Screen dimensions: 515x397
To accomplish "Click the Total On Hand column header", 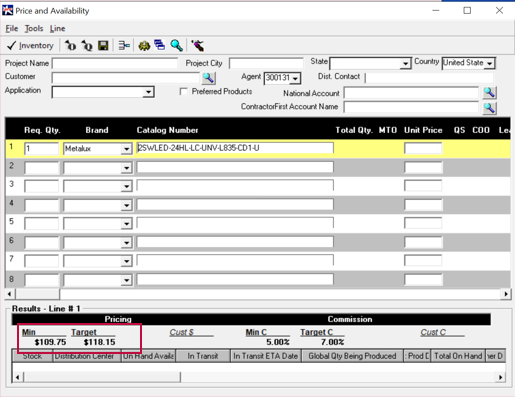I will pos(458,356).
